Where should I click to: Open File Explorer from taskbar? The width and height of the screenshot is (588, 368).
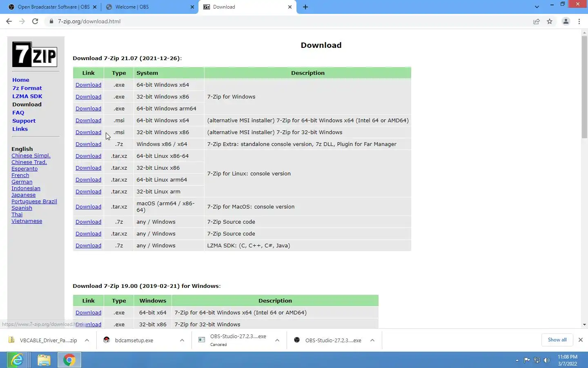pos(44,360)
